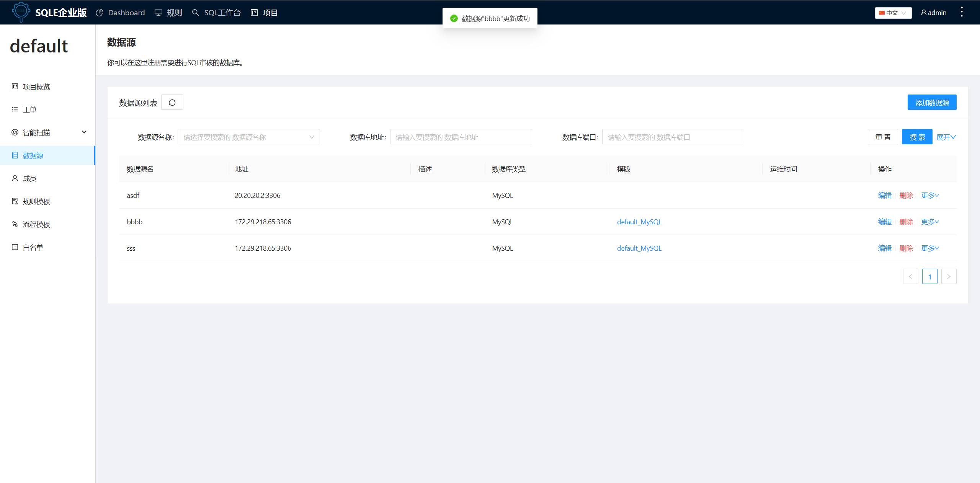Open the 中文 language dropdown

pyautogui.click(x=893, y=13)
